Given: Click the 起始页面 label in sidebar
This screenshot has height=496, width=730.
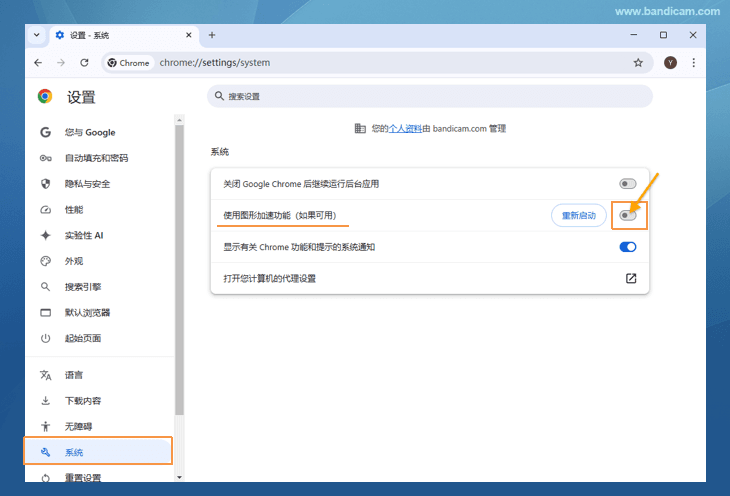Looking at the screenshot, I should pyautogui.click(x=83, y=338).
